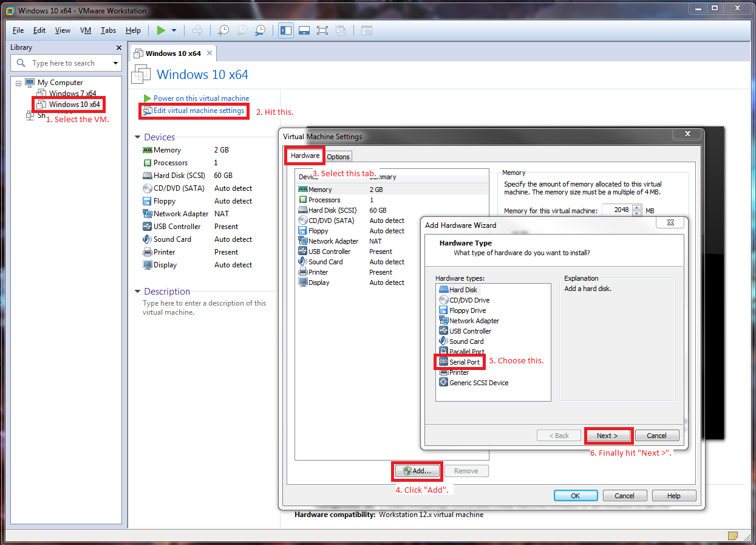Switch to Options tab in Virtual Machine Settings

338,157
